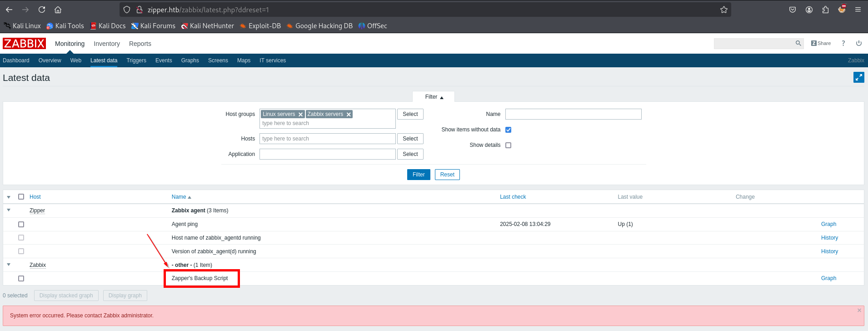
Task: Open the Maps submenu tab
Action: 244,60
